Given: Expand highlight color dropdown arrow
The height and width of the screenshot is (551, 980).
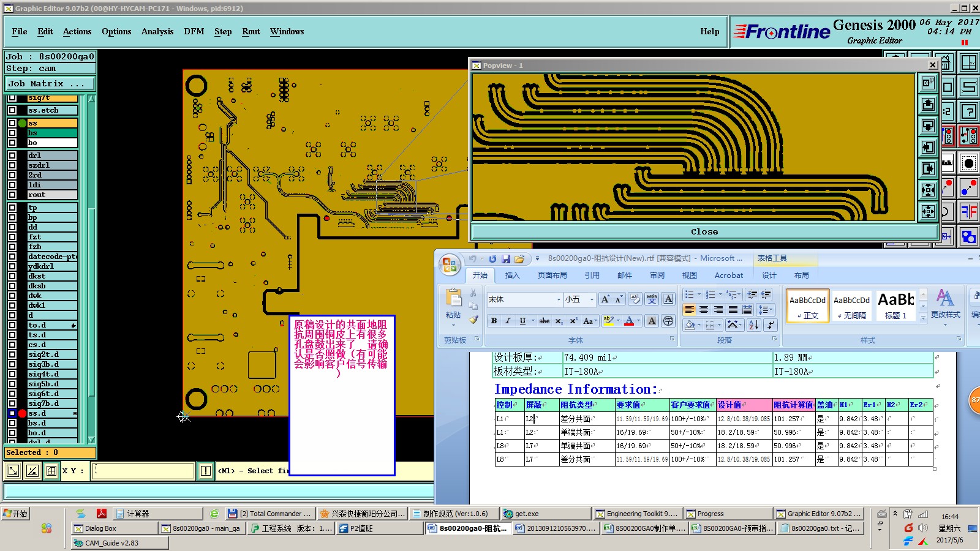Looking at the screenshot, I should pos(618,321).
